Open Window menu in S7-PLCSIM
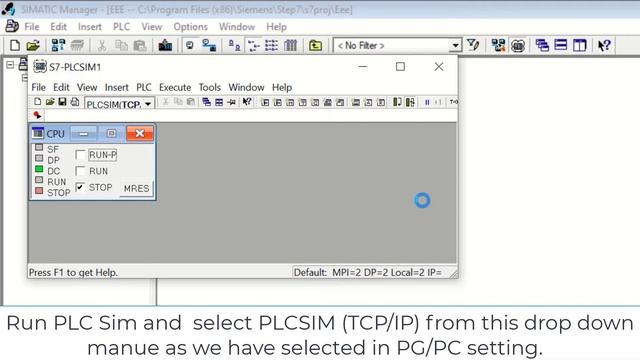 click(246, 87)
